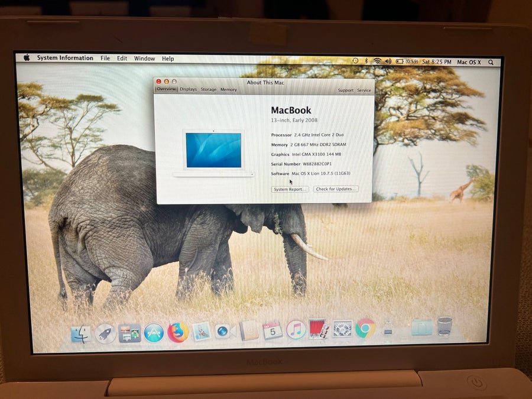Open FaceTime camera icon in Dock
The image size is (532, 399).
point(225,331)
